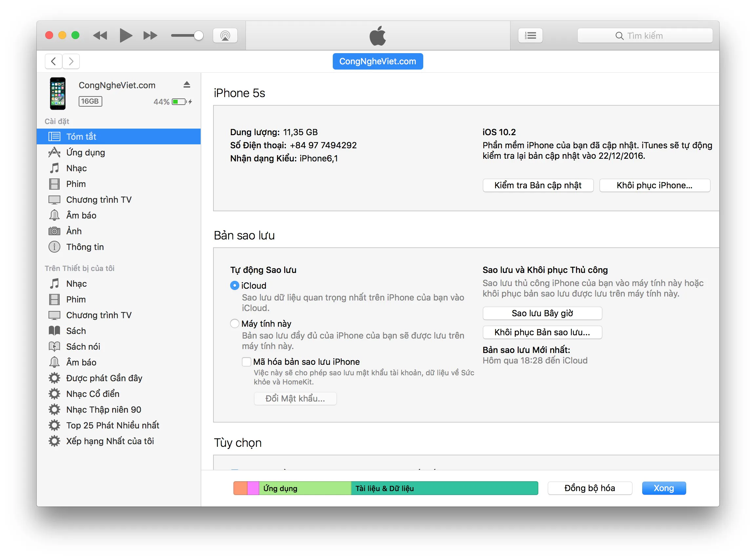The image size is (756, 559).
Task: Open Ứng dụng settings section
Action: point(119,152)
